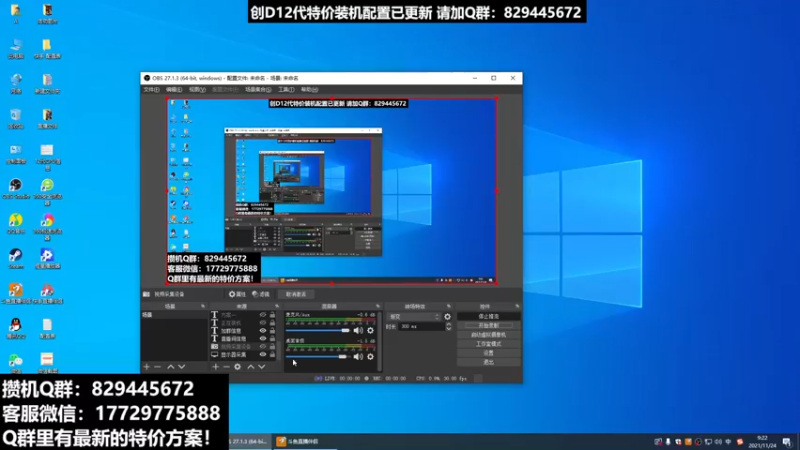Open the 帮助(H) menu in OBS

[x=309, y=89]
